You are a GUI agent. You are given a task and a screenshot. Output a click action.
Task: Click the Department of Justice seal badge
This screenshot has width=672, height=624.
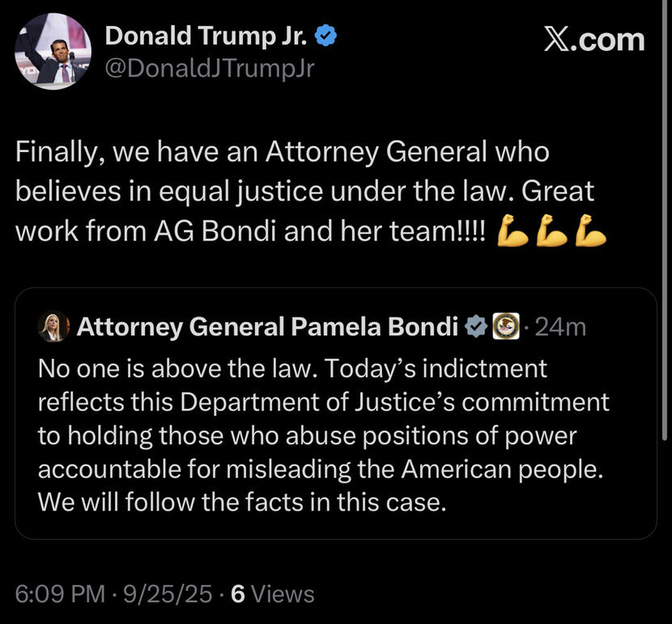click(x=506, y=326)
